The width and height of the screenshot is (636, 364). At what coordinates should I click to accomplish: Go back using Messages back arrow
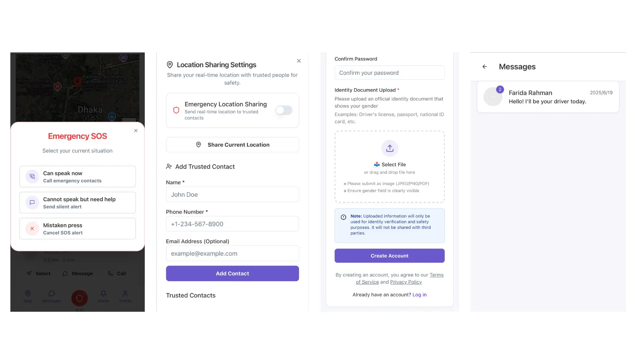pyautogui.click(x=485, y=67)
